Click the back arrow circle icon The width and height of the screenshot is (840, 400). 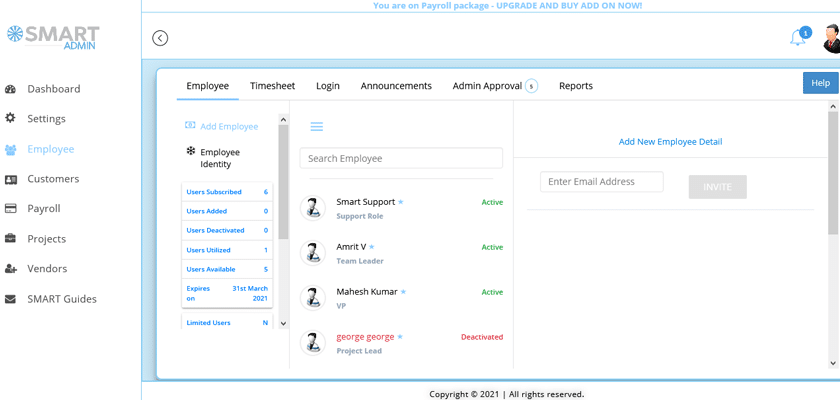click(160, 38)
